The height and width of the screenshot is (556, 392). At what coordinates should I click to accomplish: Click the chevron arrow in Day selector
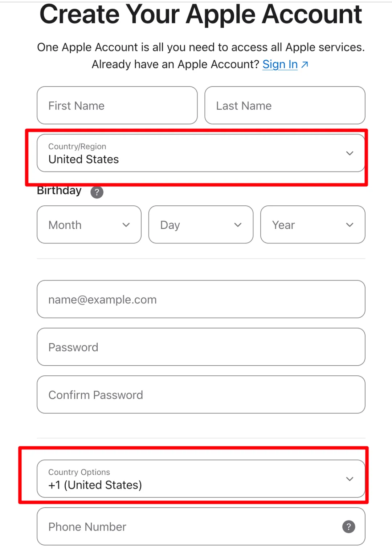[238, 225]
